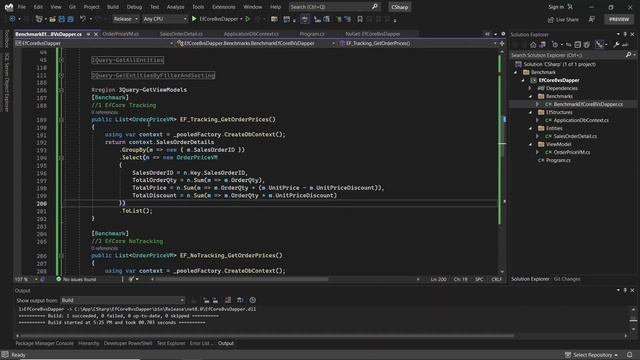Viewport: 640px width, 360px height.
Task: Open the Debug menu
Action: (134, 7)
